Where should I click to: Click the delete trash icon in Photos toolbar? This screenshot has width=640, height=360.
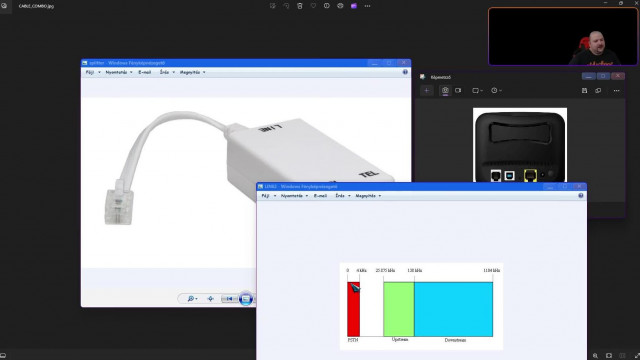[300, 6]
